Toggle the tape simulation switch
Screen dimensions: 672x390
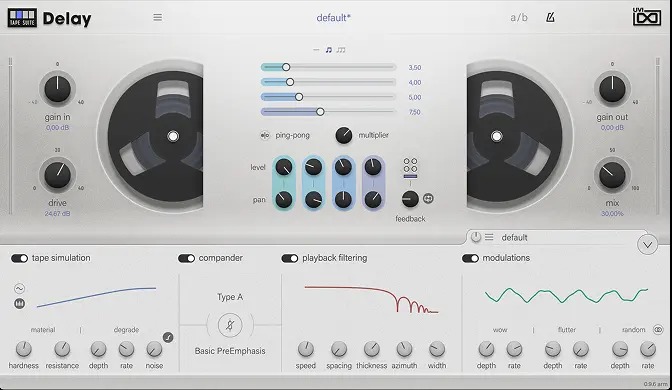19,258
